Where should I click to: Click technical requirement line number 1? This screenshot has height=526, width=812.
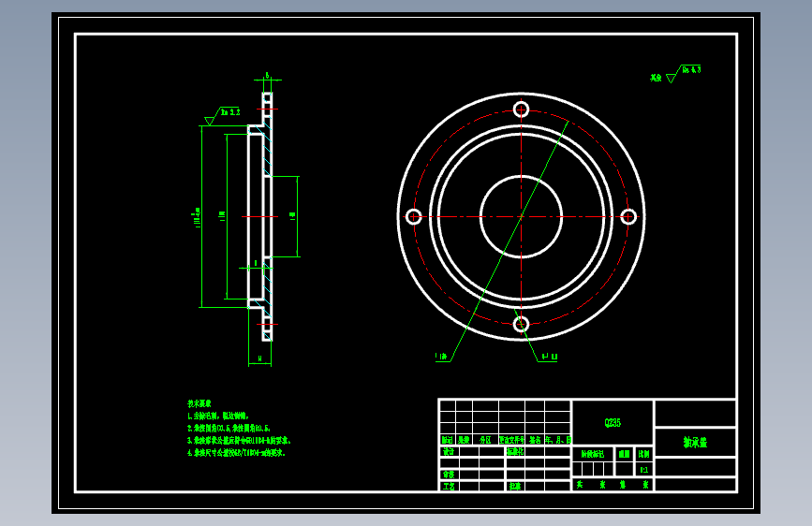tap(218, 416)
